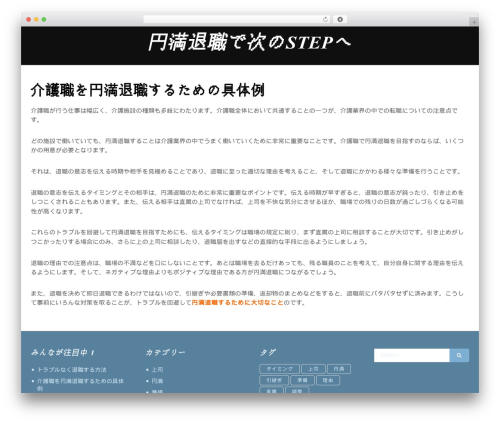Click the round icon beside the address bar
500x423 pixels.
point(340,19)
